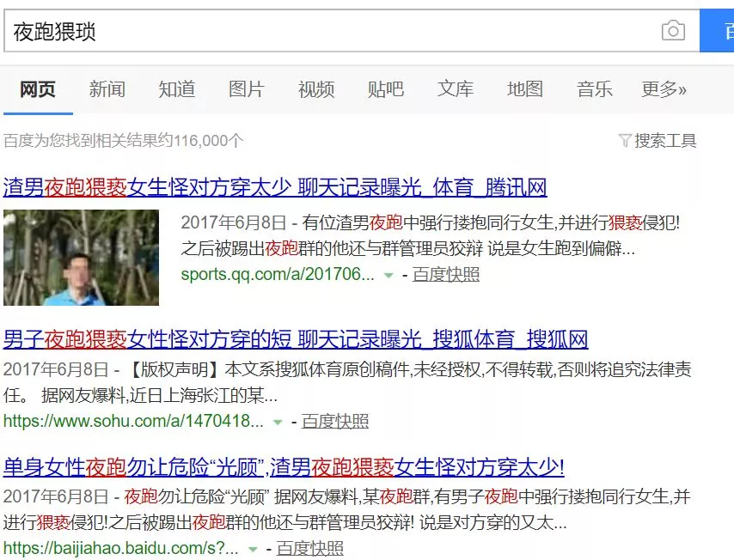The height and width of the screenshot is (560, 734).
Task: Click the baijiahao.baidu.com green URL
Action: [121, 548]
